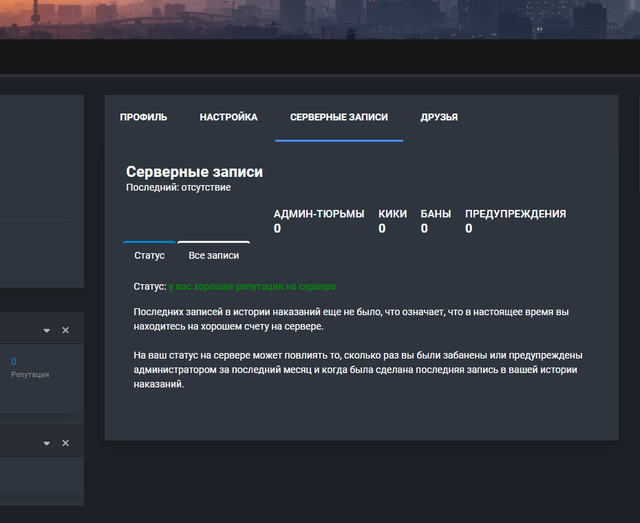Image resolution: width=640 pixels, height=523 pixels.
Task: Switch to the Все записи sub-tab
Action: (213, 255)
